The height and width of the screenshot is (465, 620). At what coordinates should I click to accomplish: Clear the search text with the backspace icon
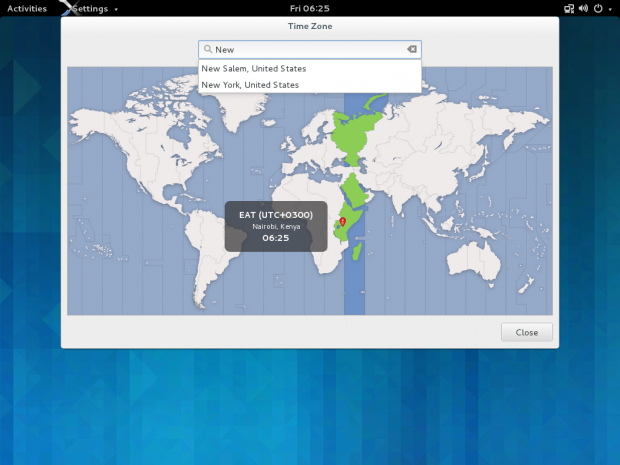coord(411,49)
